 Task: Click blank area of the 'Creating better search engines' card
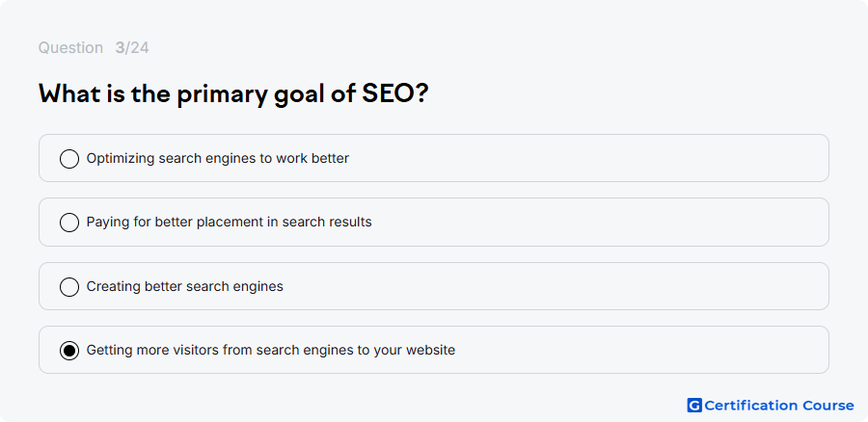554,286
